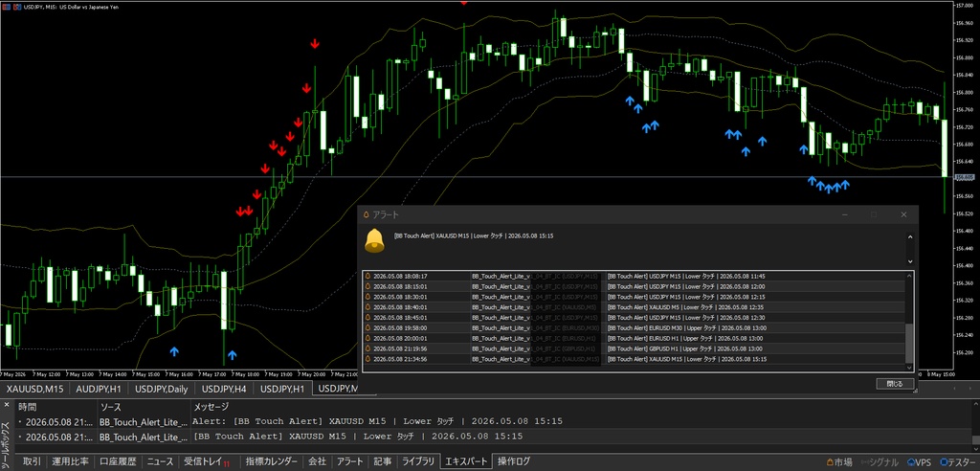
Task: Select the エキスパート toolbox tab
Action: click(x=466, y=461)
